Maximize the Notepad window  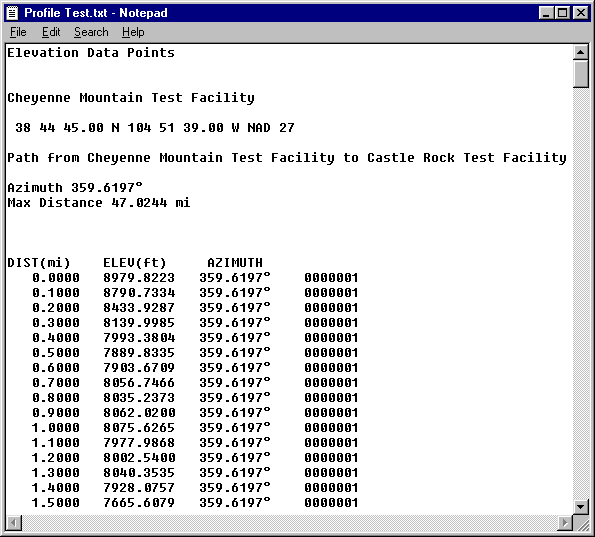[562, 13]
